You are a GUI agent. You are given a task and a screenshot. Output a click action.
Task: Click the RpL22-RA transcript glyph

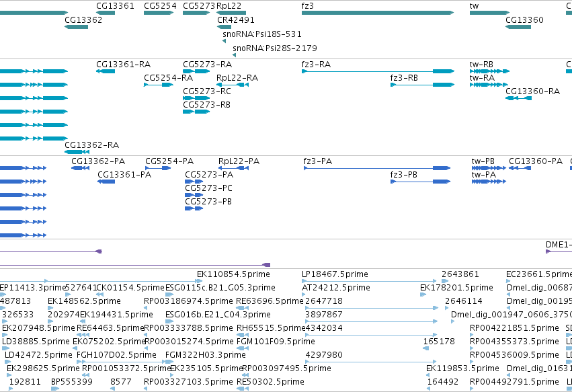233,85
